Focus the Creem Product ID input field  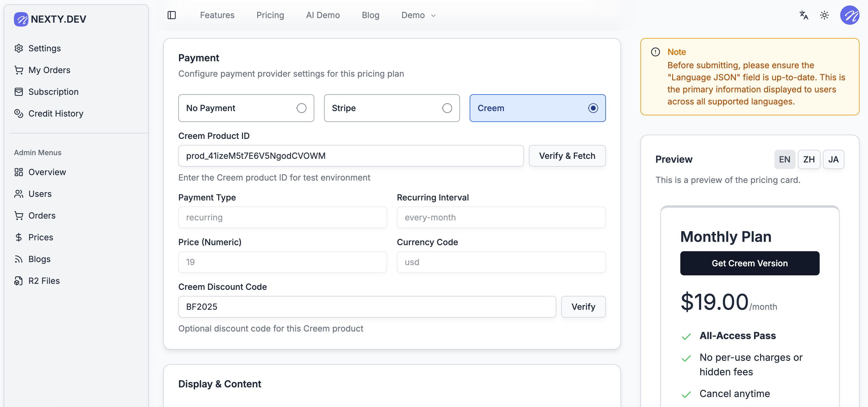351,156
